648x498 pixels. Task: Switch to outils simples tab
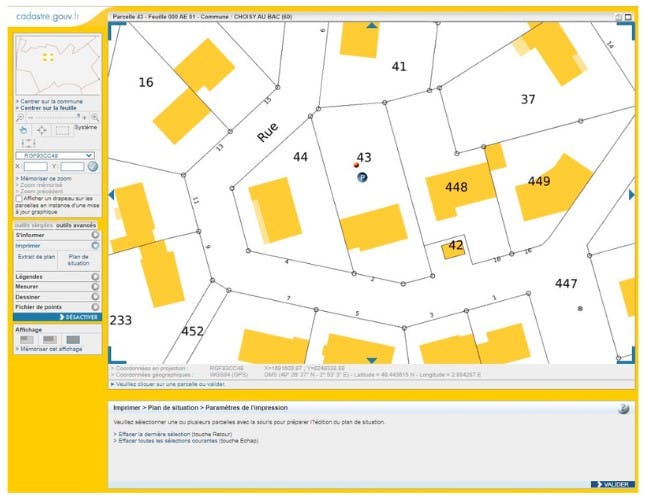pyautogui.click(x=34, y=225)
